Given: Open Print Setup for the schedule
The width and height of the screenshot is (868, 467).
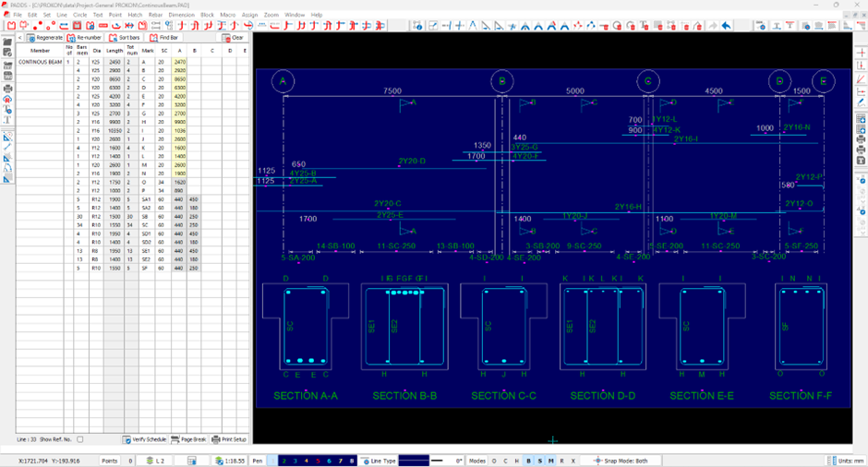Looking at the screenshot, I should [x=229, y=439].
